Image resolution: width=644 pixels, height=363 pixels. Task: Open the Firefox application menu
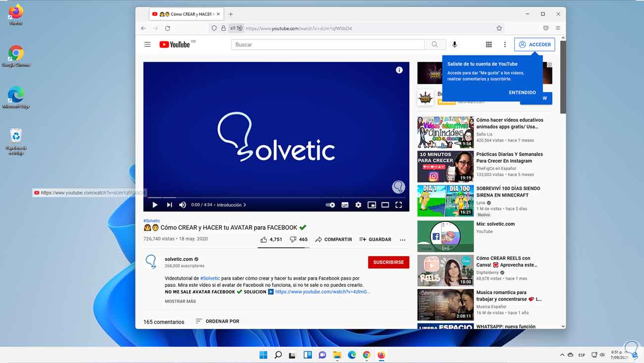pyautogui.click(x=558, y=28)
